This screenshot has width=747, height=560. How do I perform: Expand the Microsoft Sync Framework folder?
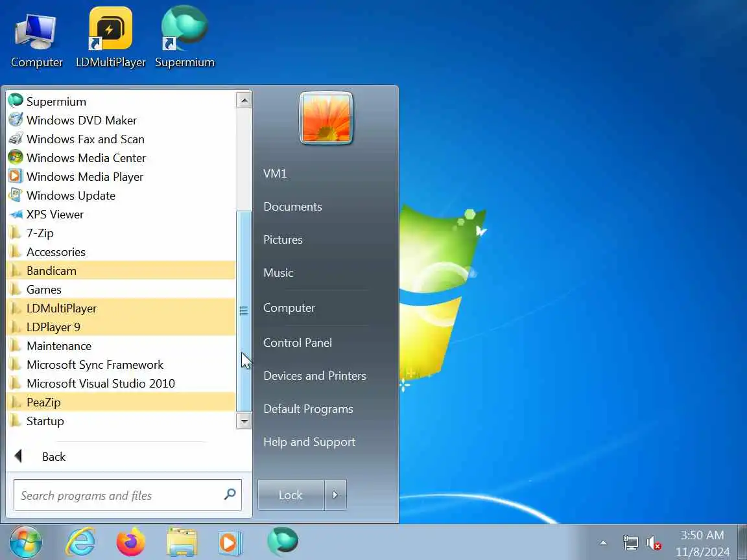pyautogui.click(x=121, y=364)
